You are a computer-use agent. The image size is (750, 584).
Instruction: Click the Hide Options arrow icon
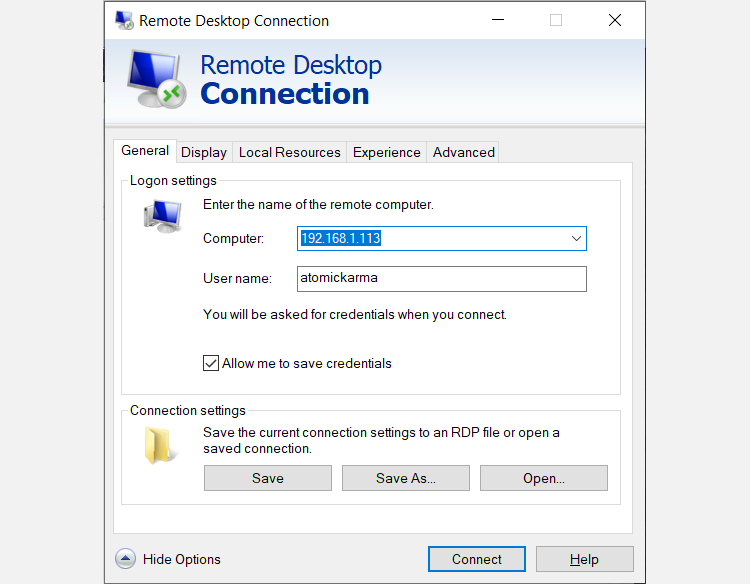coord(125,559)
